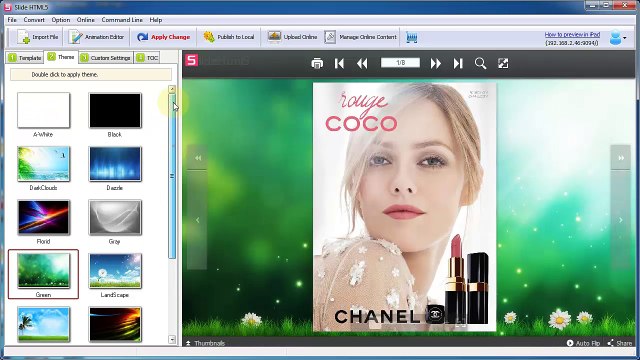The width and height of the screenshot is (640, 360).
Task: Go to last page icon
Action: 458,63
